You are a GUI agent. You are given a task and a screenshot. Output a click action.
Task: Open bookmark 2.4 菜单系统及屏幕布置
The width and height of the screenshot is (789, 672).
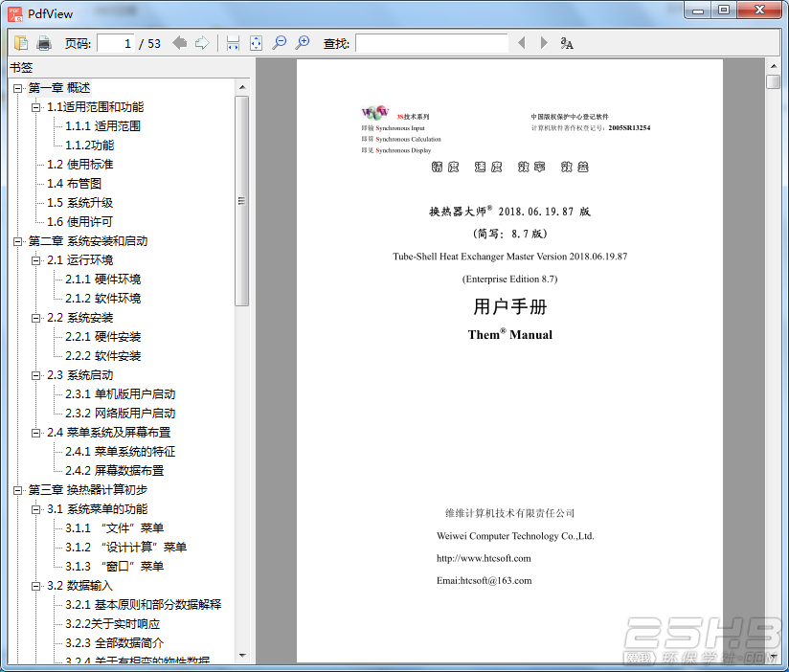point(109,433)
